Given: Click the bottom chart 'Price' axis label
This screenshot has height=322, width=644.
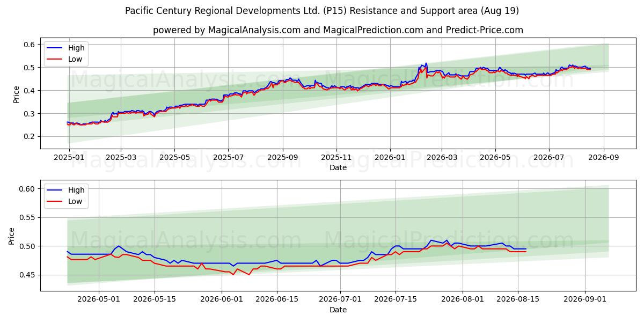Looking at the screenshot, I should coord(12,236).
